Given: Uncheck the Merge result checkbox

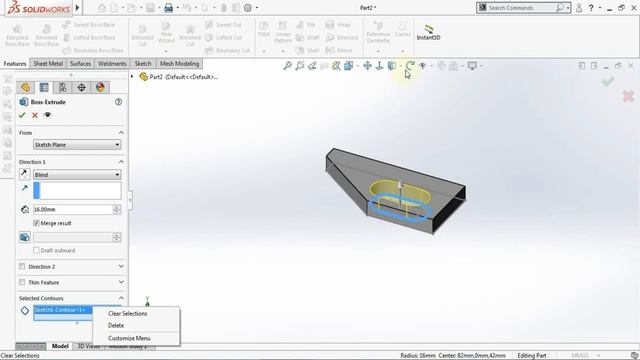Looking at the screenshot, I should pos(36,223).
